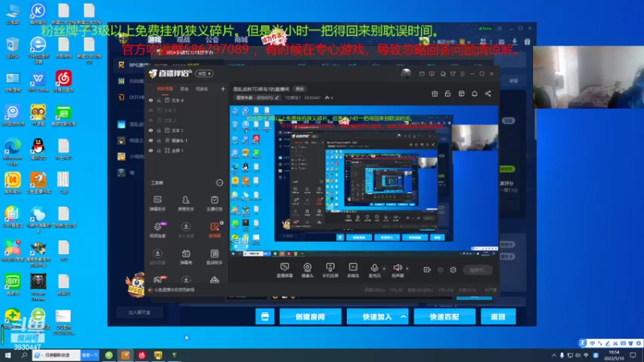Add a 多媒体 multimedia source
This screenshot has height=362, width=644.
pos(353,270)
